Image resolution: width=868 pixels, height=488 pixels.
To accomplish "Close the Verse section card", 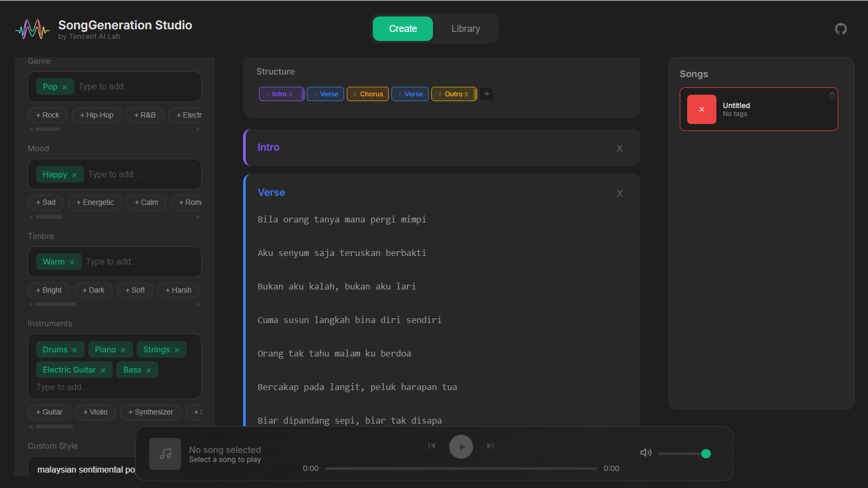I will coord(620,194).
